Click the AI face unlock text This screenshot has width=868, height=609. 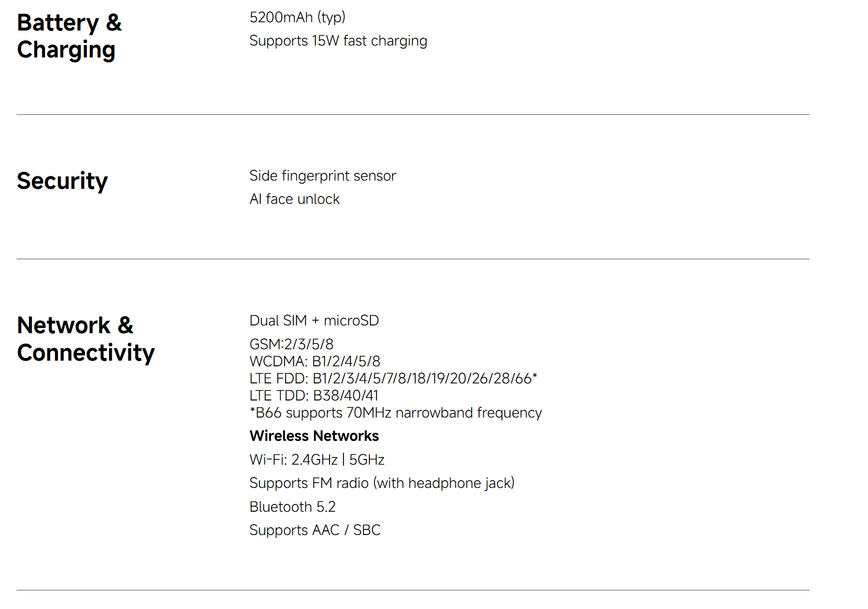pos(294,199)
